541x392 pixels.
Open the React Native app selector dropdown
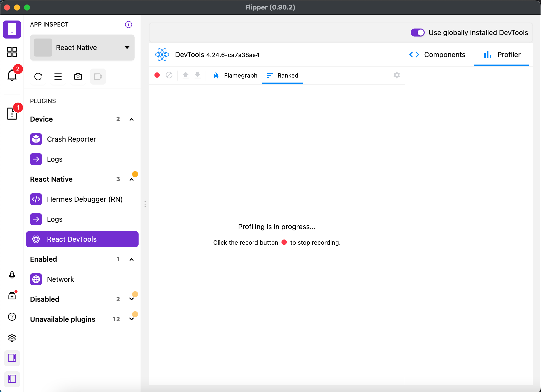coord(82,48)
